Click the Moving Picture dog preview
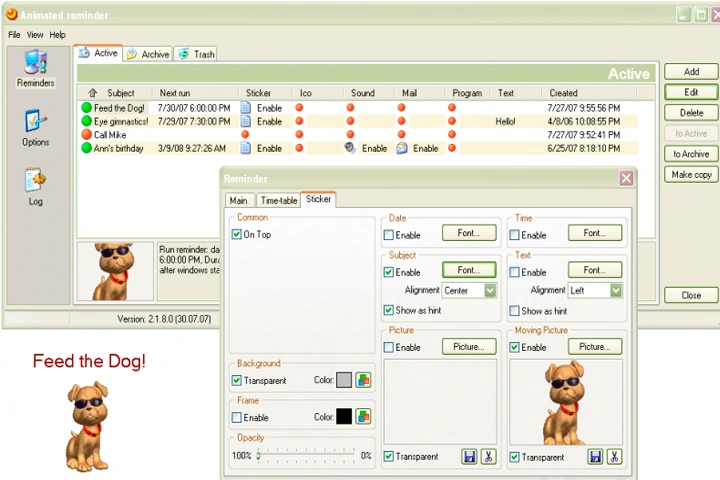The image size is (720, 480). point(566,402)
